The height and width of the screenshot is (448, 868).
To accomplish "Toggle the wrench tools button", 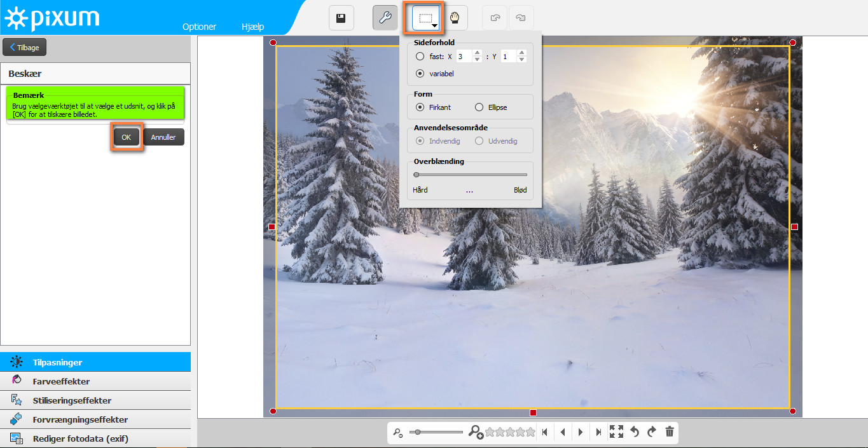I will (x=385, y=18).
